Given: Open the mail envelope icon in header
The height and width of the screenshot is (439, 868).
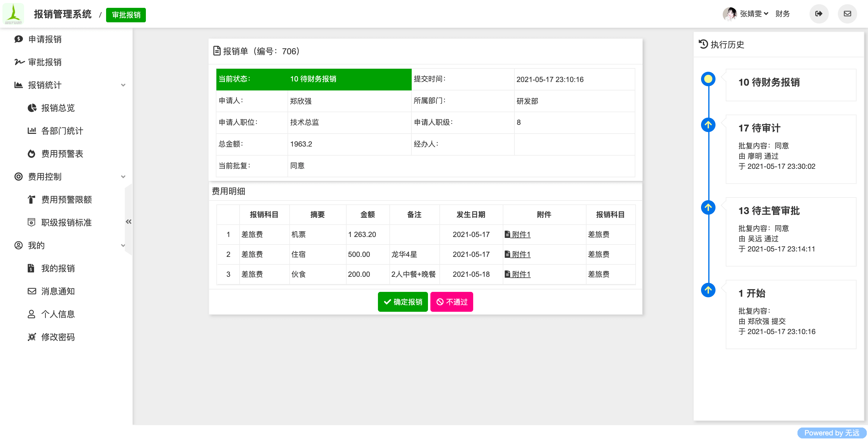Looking at the screenshot, I should click(x=847, y=14).
